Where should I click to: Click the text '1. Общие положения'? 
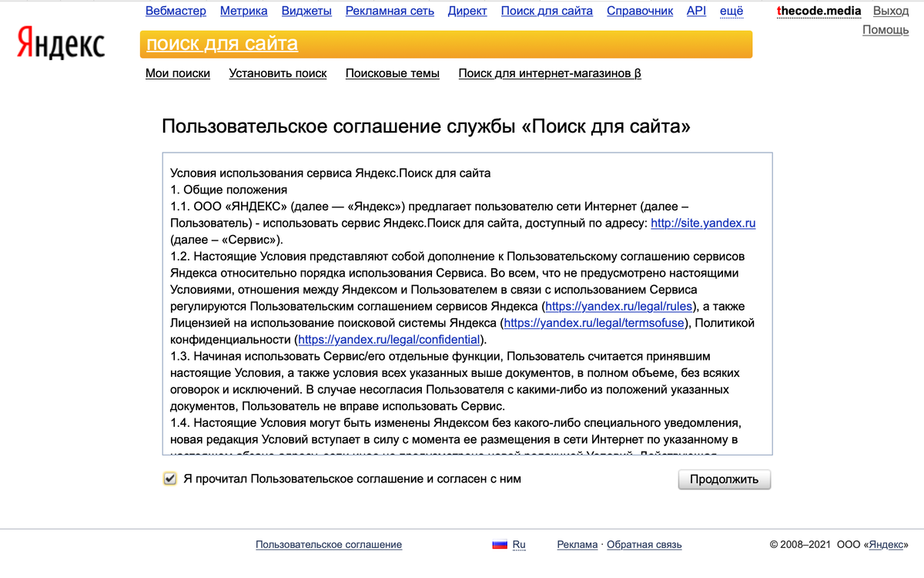pyautogui.click(x=229, y=190)
